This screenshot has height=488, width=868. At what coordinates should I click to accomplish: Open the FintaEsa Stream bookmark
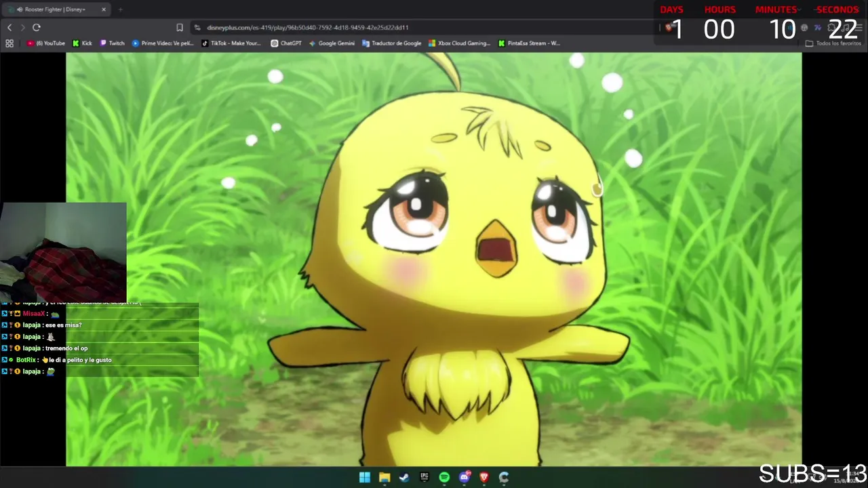[x=529, y=43]
